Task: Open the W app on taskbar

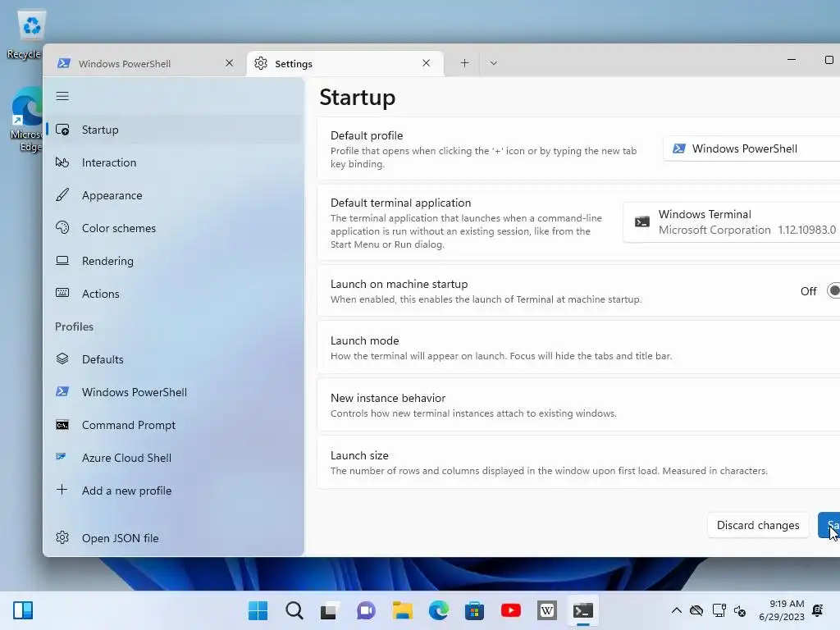Action: tap(547, 610)
